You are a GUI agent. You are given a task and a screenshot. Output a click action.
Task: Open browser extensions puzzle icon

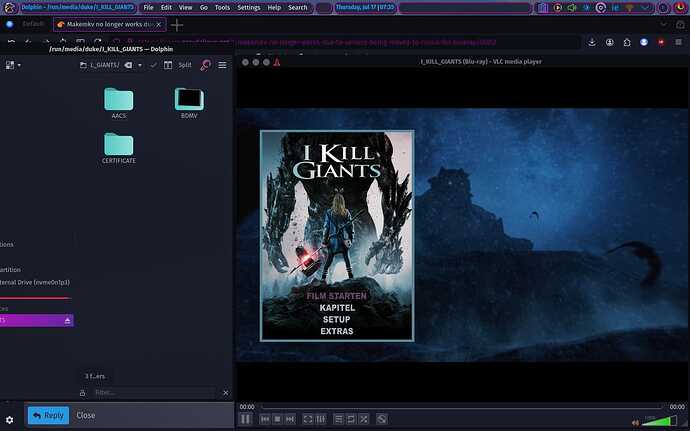627,42
